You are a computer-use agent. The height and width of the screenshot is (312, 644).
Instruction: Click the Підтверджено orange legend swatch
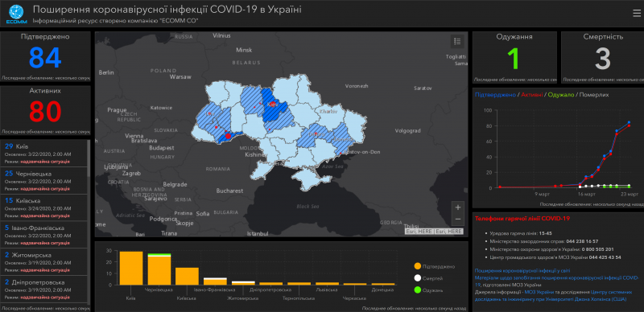(x=418, y=266)
